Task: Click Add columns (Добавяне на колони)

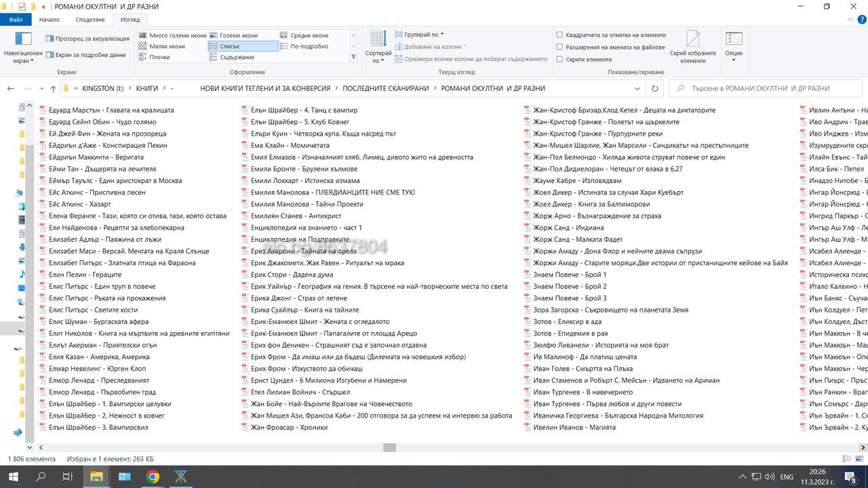Action: pyautogui.click(x=430, y=47)
